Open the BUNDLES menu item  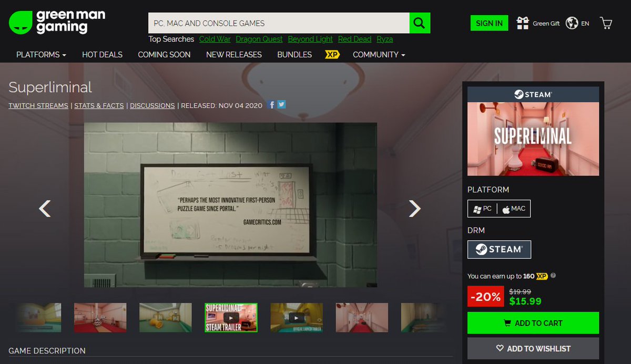(294, 55)
